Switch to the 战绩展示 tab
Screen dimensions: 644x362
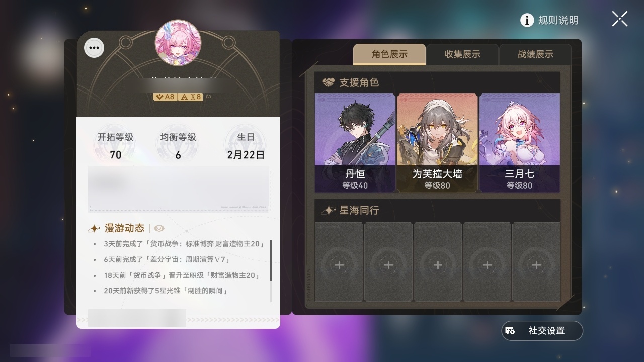point(535,54)
